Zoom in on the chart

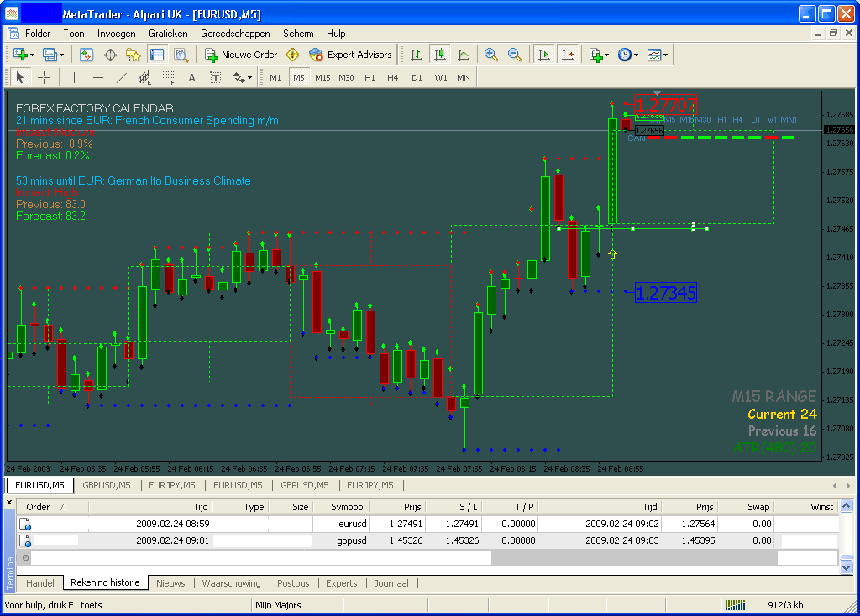490,55
